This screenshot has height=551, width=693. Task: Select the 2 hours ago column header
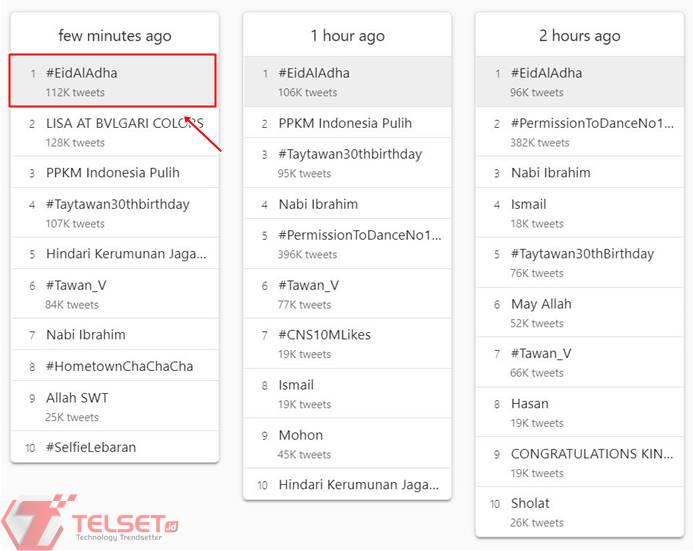pyautogui.click(x=579, y=36)
